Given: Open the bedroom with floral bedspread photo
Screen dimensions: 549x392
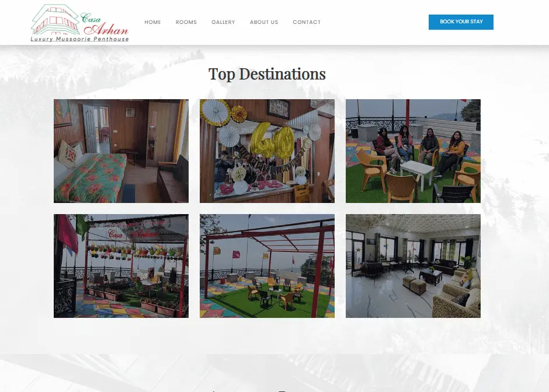Looking at the screenshot, I should point(121,151).
